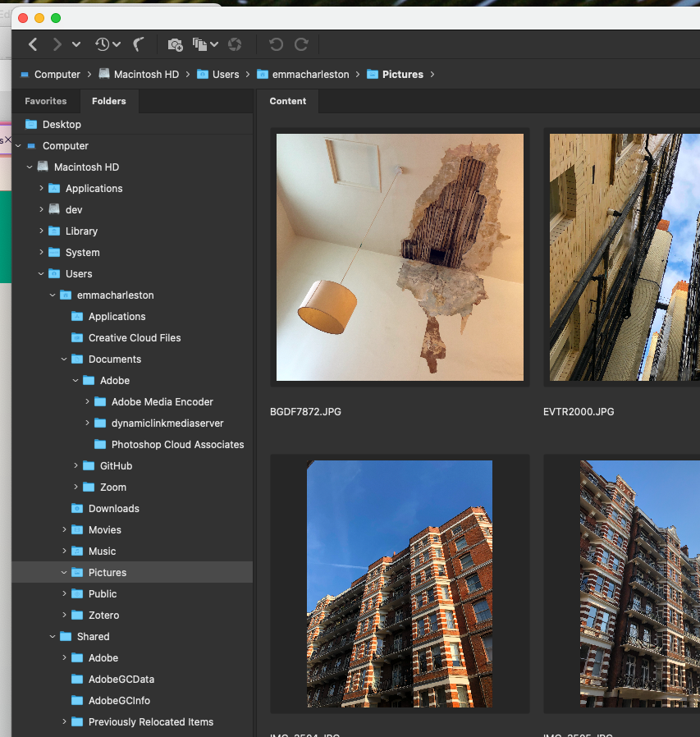The height and width of the screenshot is (737, 700).
Task: Switch to the Folders tab
Action: click(x=109, y=101)
